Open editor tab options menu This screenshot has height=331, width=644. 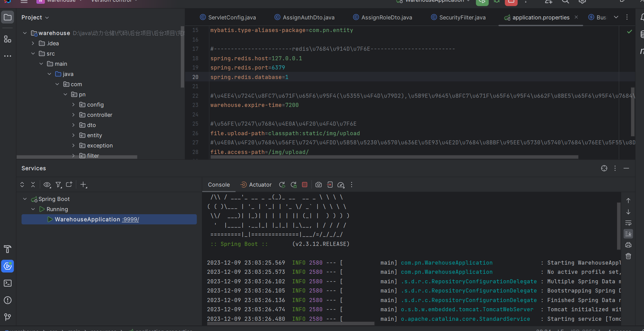627,17
